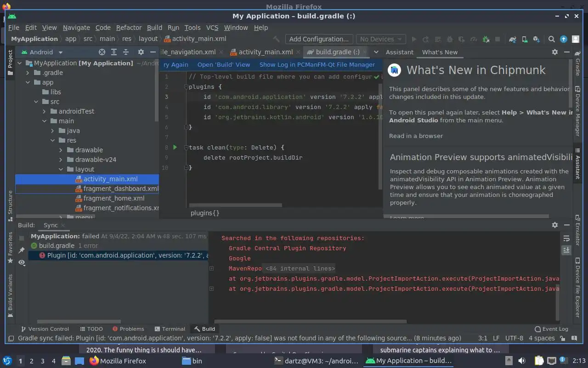This screenshot has width=588, height=368.
Task: Open the Terminal tool window tab
Action: pos(170,329)
